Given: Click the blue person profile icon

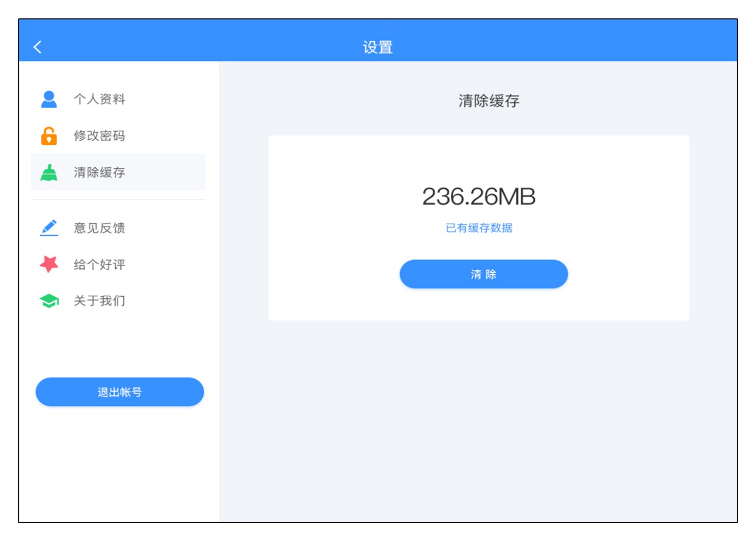Looking at the screenshot, I should coord(49,99).
